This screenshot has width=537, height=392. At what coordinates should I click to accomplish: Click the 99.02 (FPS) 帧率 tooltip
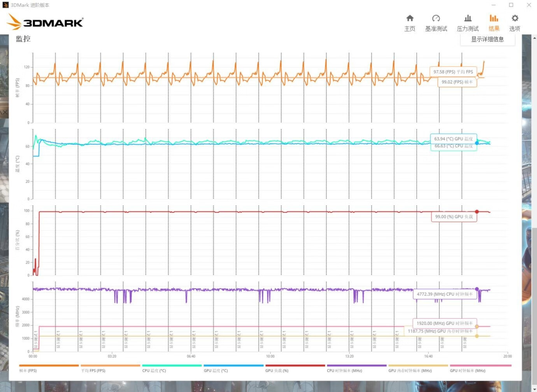457,82
